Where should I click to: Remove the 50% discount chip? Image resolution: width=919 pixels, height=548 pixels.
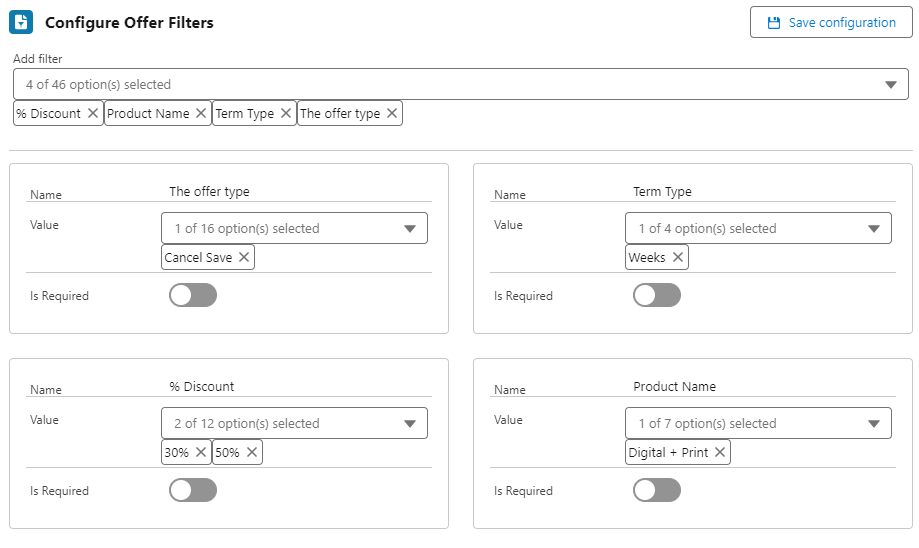251,452
